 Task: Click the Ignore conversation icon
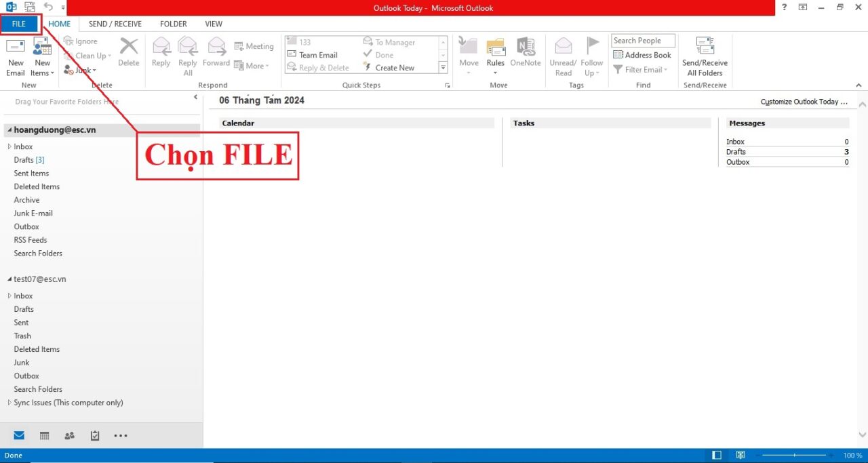pos(68,41)
